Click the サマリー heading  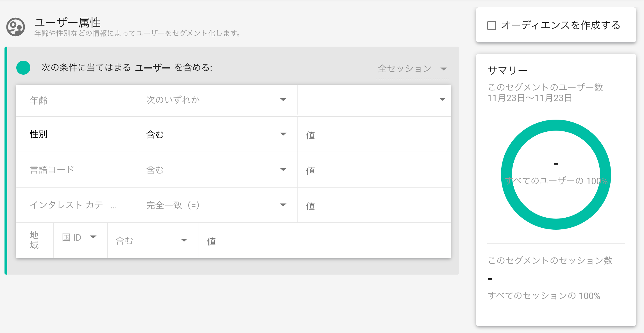(507, 70)
